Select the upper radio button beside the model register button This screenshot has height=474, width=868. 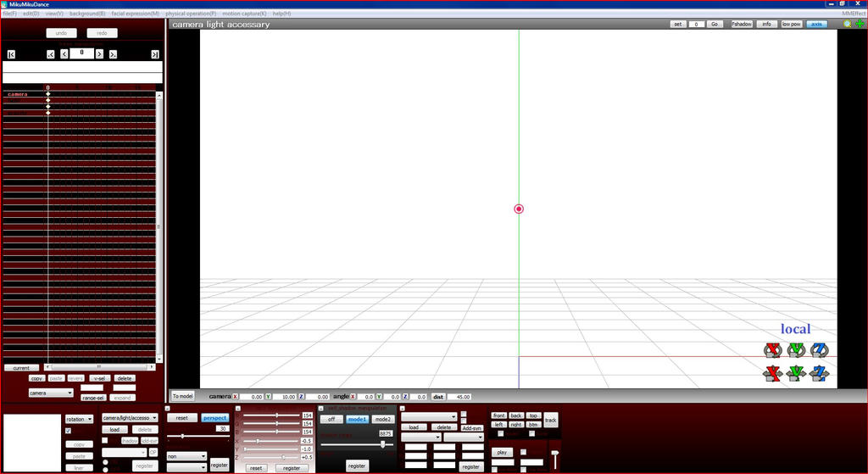105,462
